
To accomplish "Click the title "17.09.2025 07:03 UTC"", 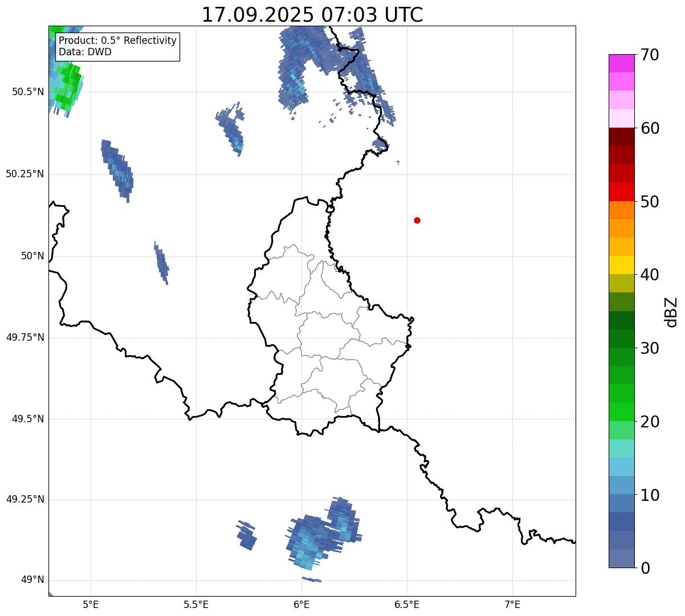I will [x=312, y=15].
